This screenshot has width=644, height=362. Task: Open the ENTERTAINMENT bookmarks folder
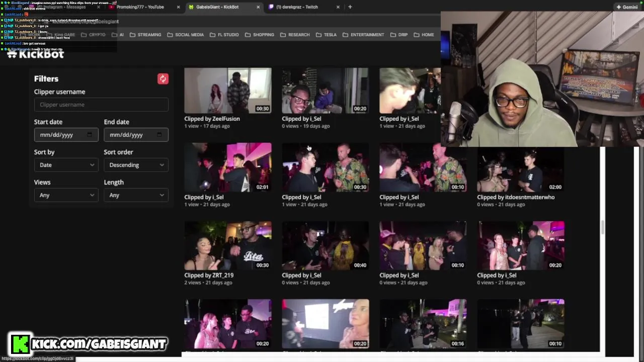pos(363,35)
